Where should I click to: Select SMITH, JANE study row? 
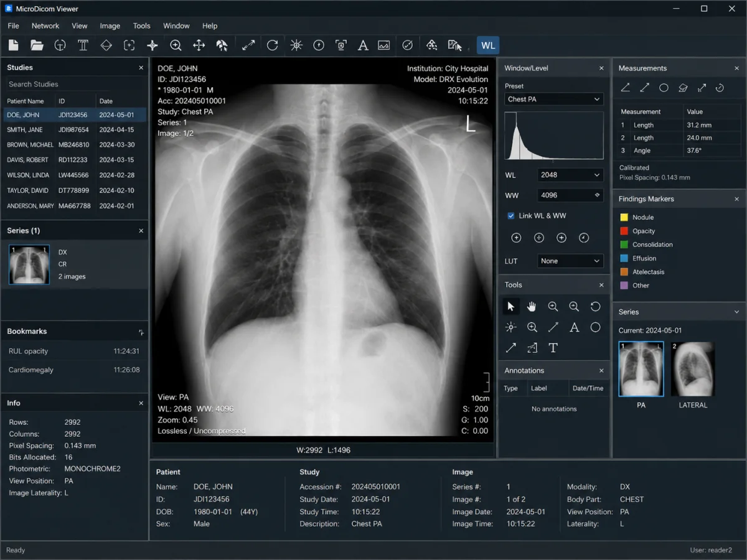(75, 130)
